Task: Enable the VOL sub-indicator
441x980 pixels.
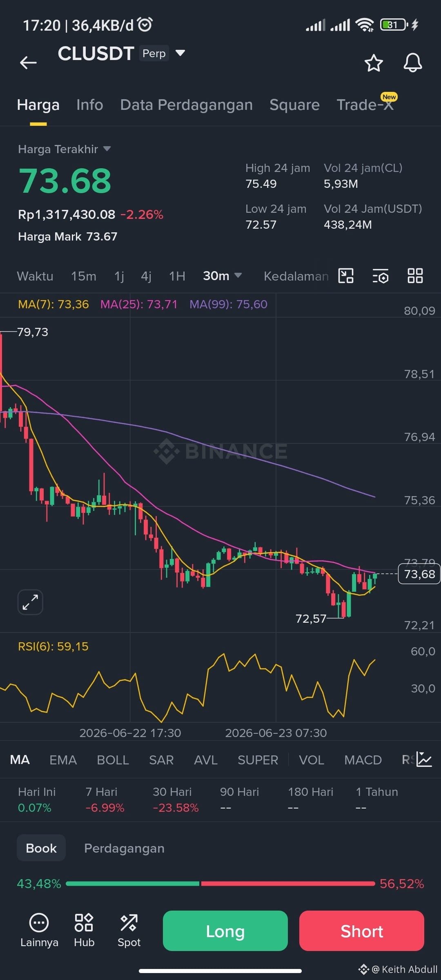Action: pos(312,760)
